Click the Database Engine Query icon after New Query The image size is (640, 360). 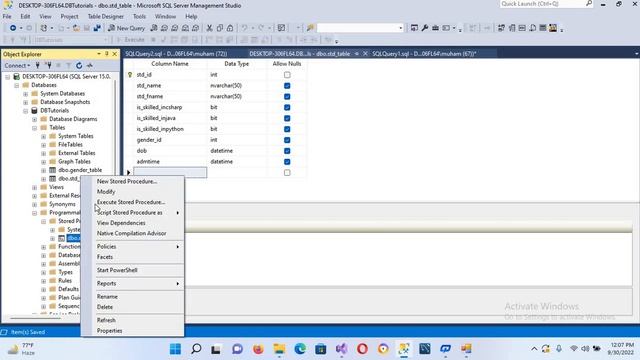point(154,28)
